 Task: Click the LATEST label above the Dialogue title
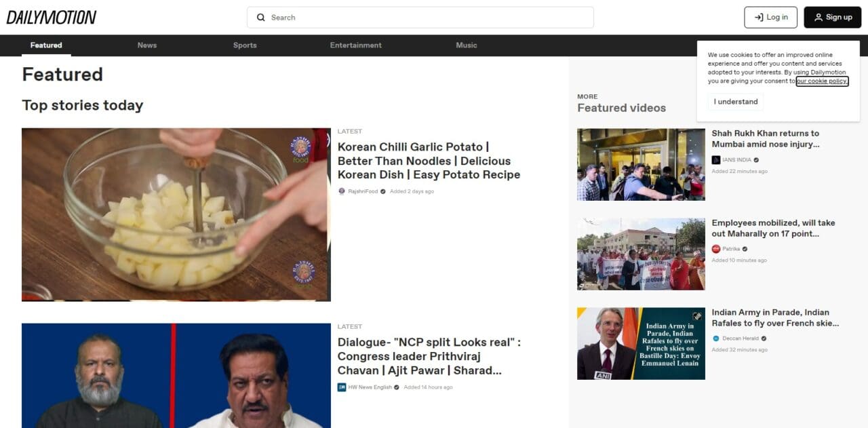coord(350,327)
